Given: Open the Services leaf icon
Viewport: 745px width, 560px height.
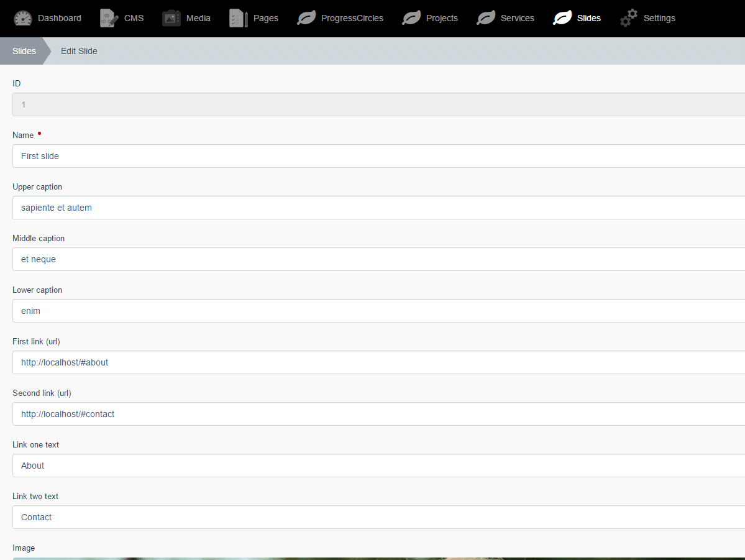Looking at the screenshot, I should point(485,18).
